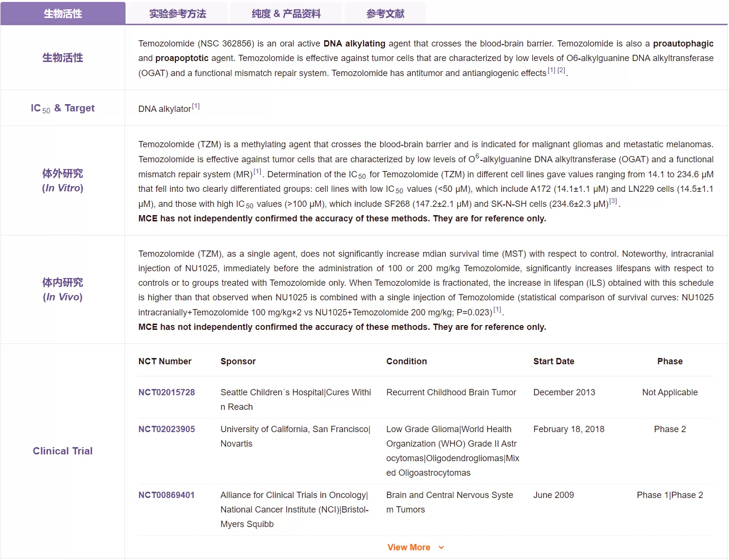The image size is (729, 560).
Task: Click the View More chevron arrow
Action: 441,547
